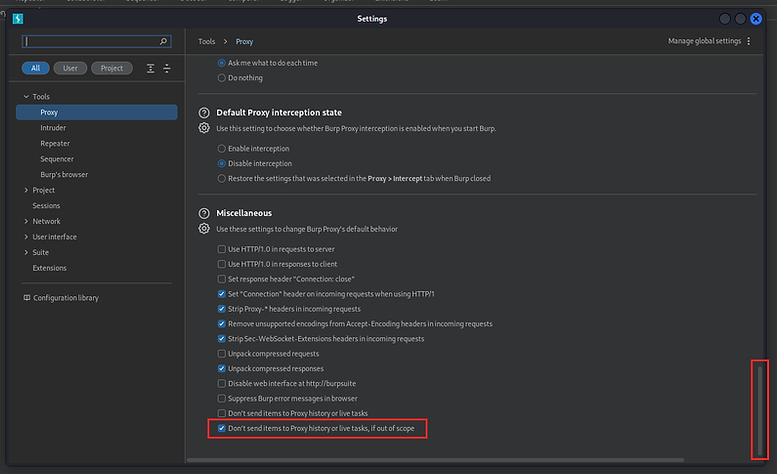Screen dimensions: 777x474
Task: Click the Configuration library book icon
Action: pos(27,298)
